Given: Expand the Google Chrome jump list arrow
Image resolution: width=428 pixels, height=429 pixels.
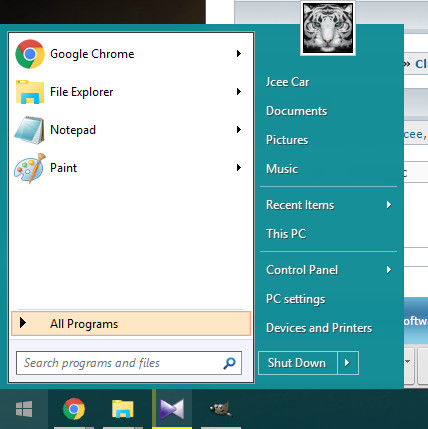Looking at the screenshot, I should (239, 54).
